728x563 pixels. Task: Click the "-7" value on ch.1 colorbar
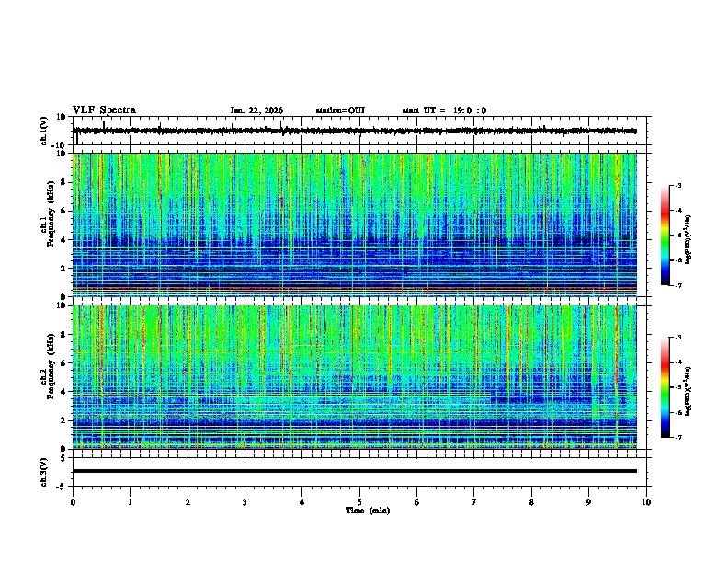point(677,286)
